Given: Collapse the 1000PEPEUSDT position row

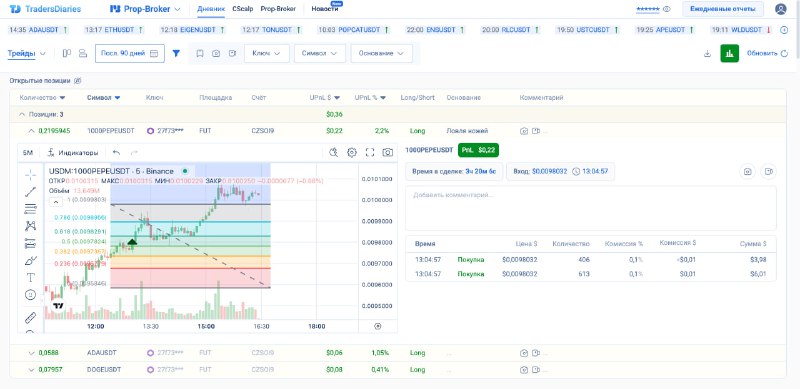Looking at the screenshot, I should (x=32, y=131).
